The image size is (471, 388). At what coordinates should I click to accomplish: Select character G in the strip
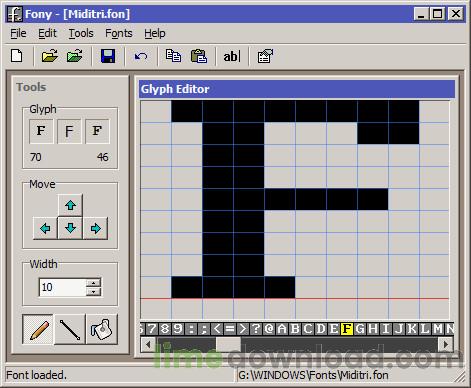point(360,329)
